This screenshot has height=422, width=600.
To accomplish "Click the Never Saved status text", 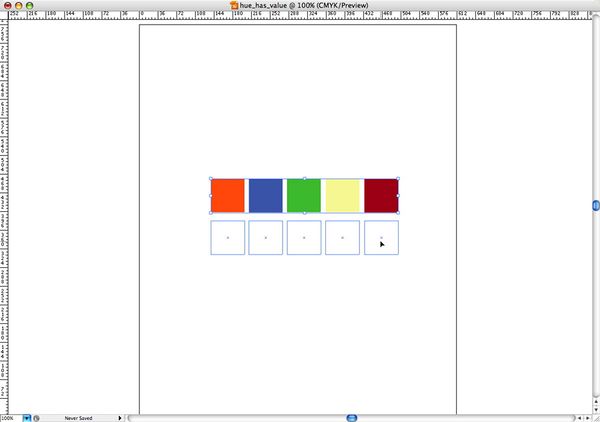I will [78, 417].
